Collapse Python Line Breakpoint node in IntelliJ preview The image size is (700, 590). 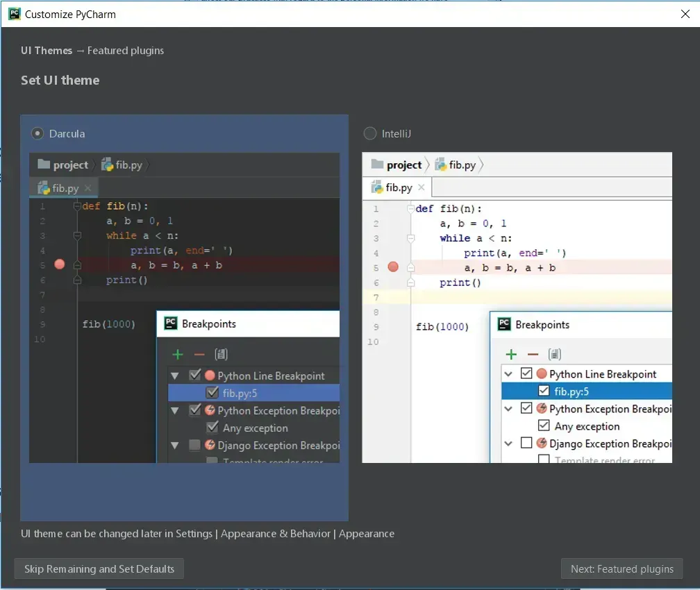click(x=508, y=374)
